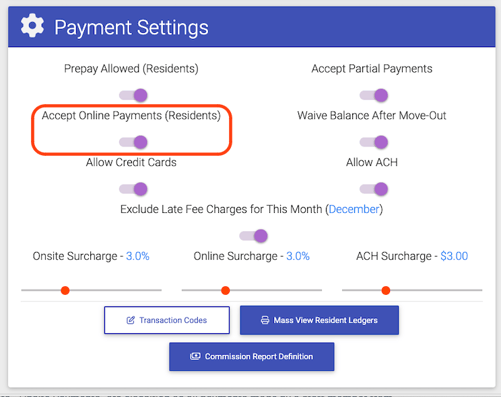Screen dimensions: 501x397
Task: Toggle Waive Balance After Move-Out switch
Action: [x=374, y=142]
